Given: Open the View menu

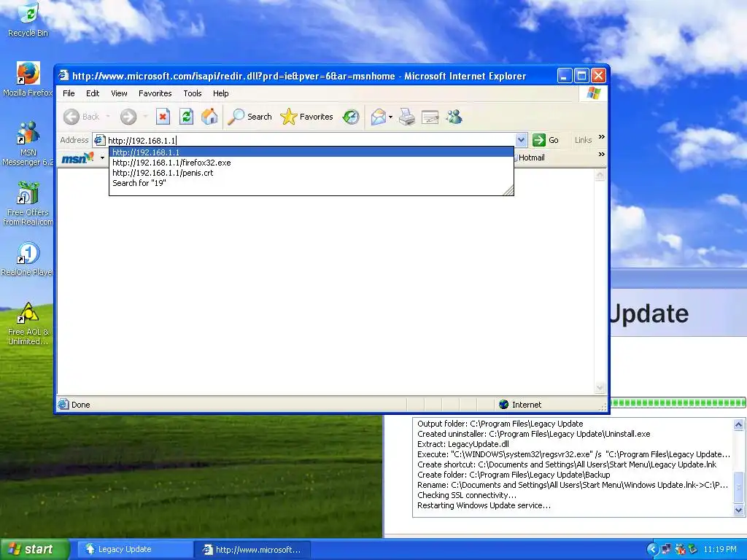Looking at the screenshot, I should pyautogui.click(x=119, y=93).
